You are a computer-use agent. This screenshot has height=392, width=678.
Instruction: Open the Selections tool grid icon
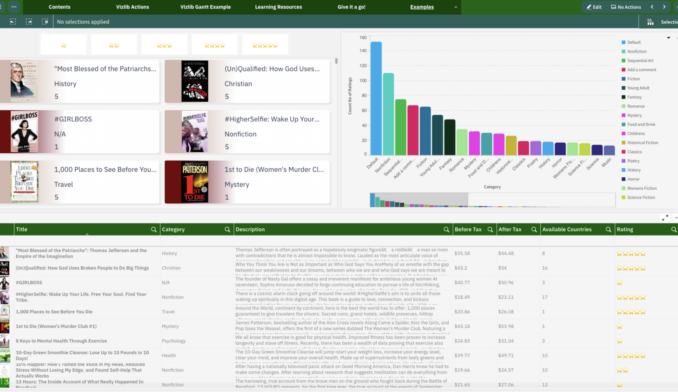point(650,22)
